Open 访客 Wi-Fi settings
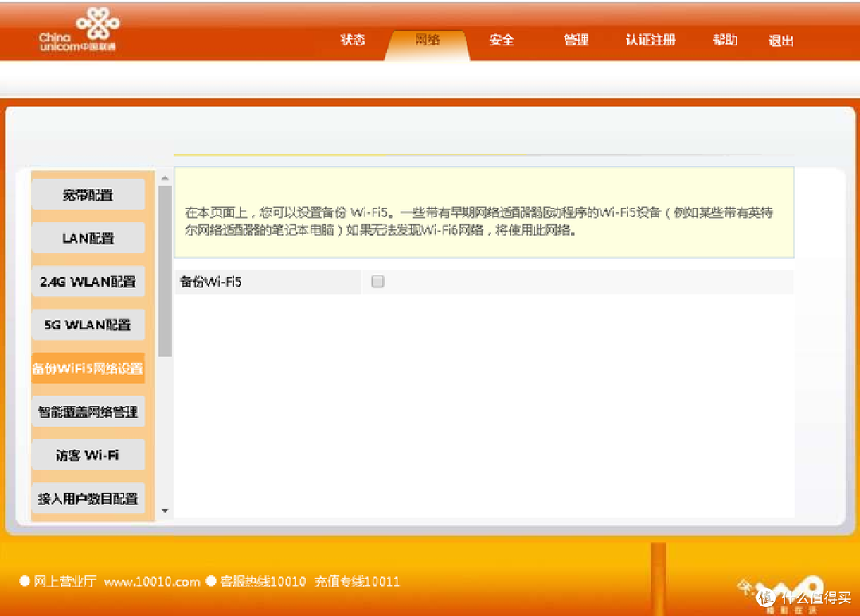The width and height of the screenshot is (860, 616). (x=88, y=454)
